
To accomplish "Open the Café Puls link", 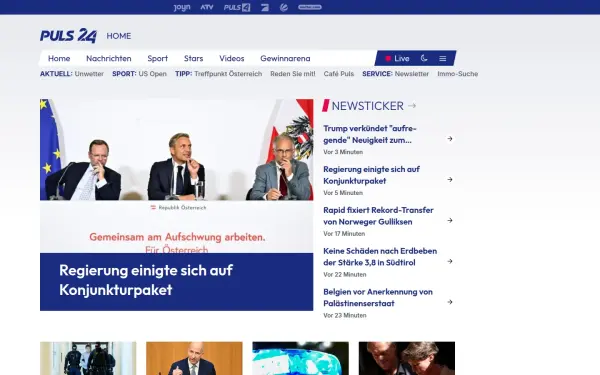I will [339, 74].
